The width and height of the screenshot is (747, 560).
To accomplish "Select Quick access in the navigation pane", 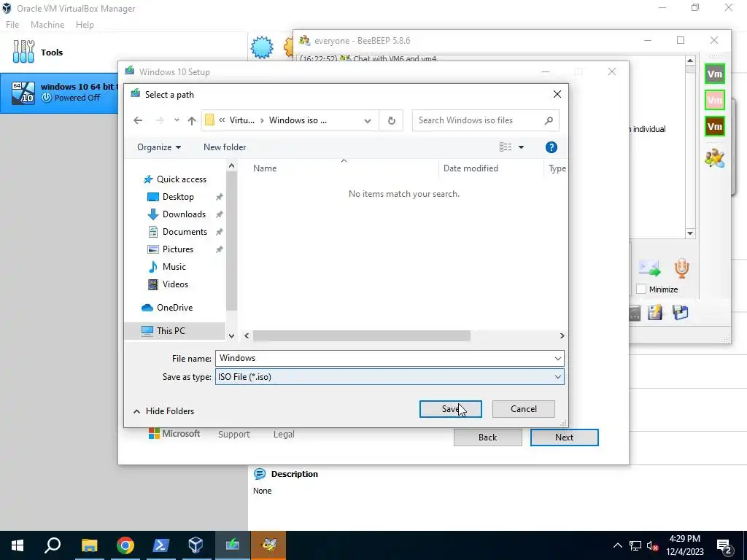I will click(175, 179).
